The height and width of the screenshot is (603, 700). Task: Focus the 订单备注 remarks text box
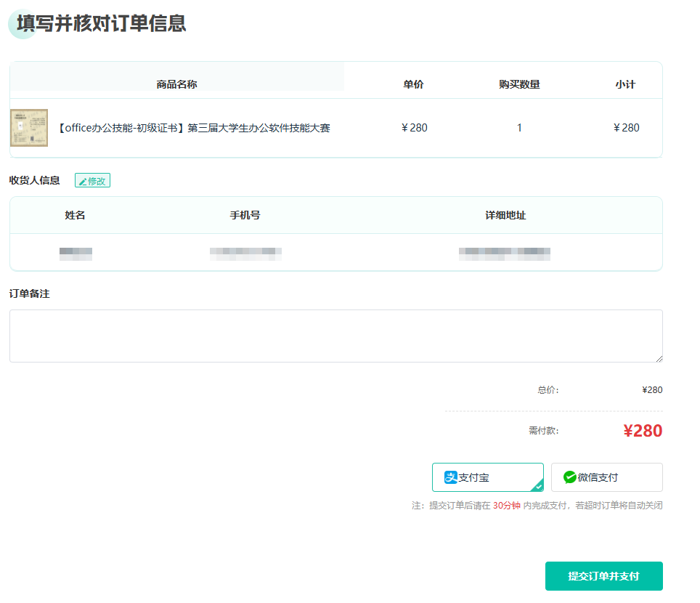[x=335, y=336]
